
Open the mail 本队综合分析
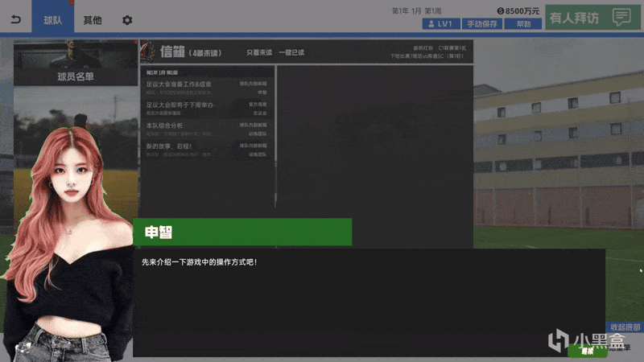207,129
